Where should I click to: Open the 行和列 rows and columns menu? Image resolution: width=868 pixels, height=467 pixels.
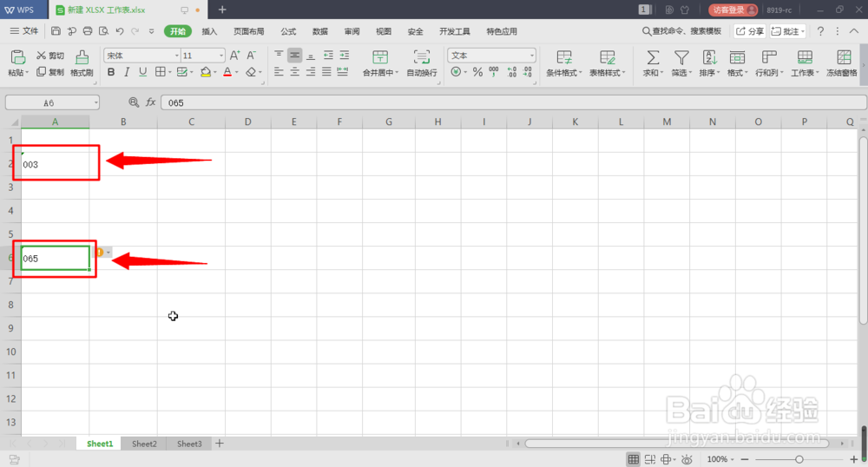(x=769, y=63)
